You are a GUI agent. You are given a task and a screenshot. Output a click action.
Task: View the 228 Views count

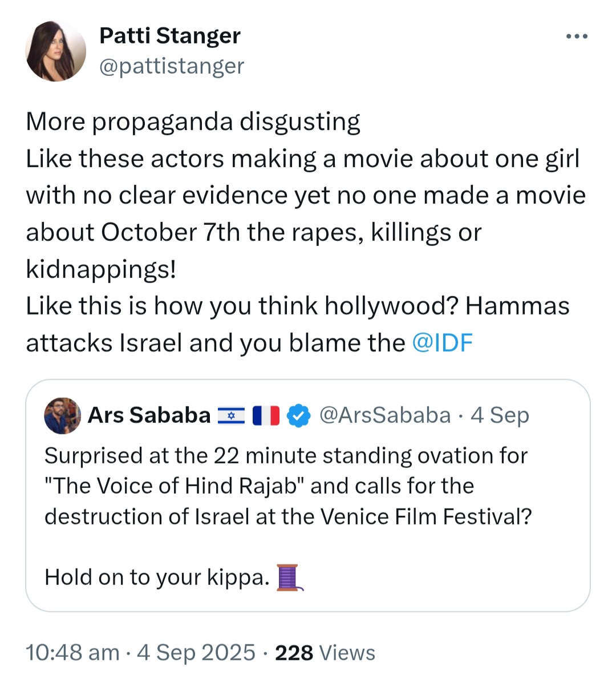click(325, 653)
